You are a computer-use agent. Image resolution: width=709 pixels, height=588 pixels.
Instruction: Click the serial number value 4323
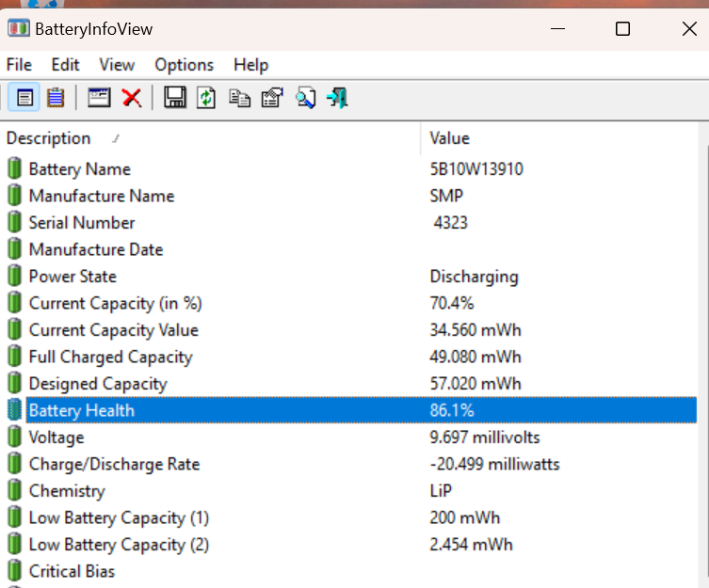coord(450,222)
